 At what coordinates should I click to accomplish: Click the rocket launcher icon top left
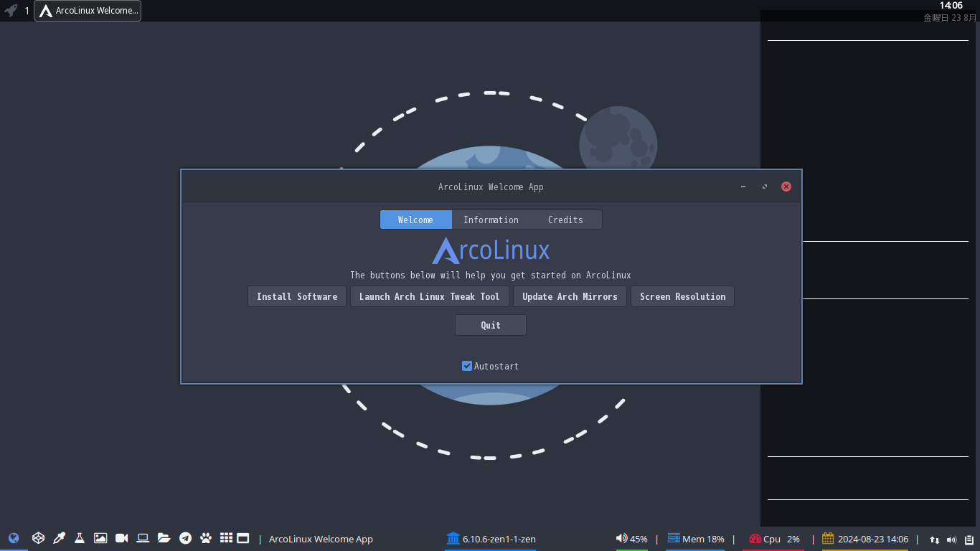11,11
